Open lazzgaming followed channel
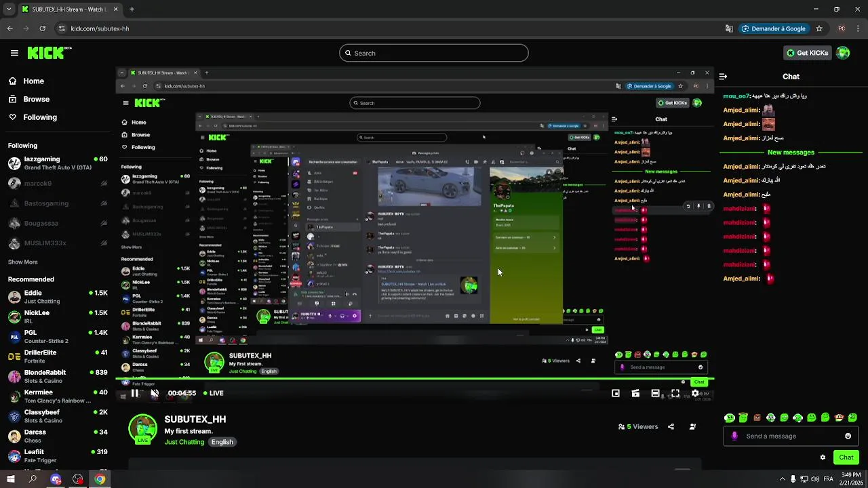Viewport: 868px width, 488px height. pyautogui.click(x=58, y=163)
